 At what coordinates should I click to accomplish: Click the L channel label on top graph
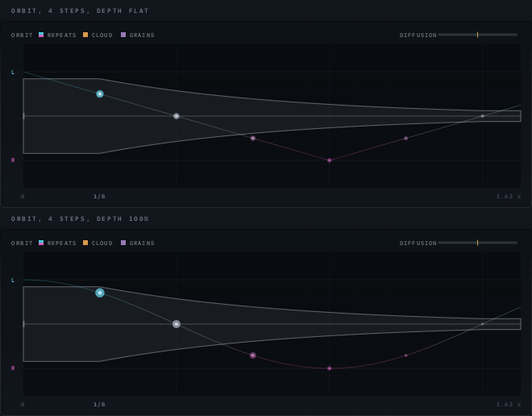tap(13, 72)
